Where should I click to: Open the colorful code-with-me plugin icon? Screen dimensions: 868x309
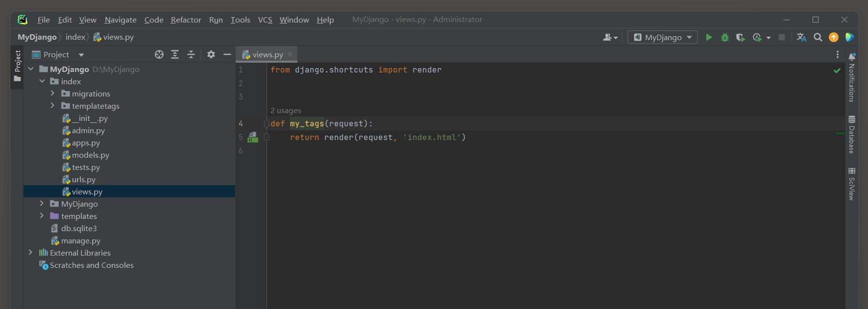point(850,37)
